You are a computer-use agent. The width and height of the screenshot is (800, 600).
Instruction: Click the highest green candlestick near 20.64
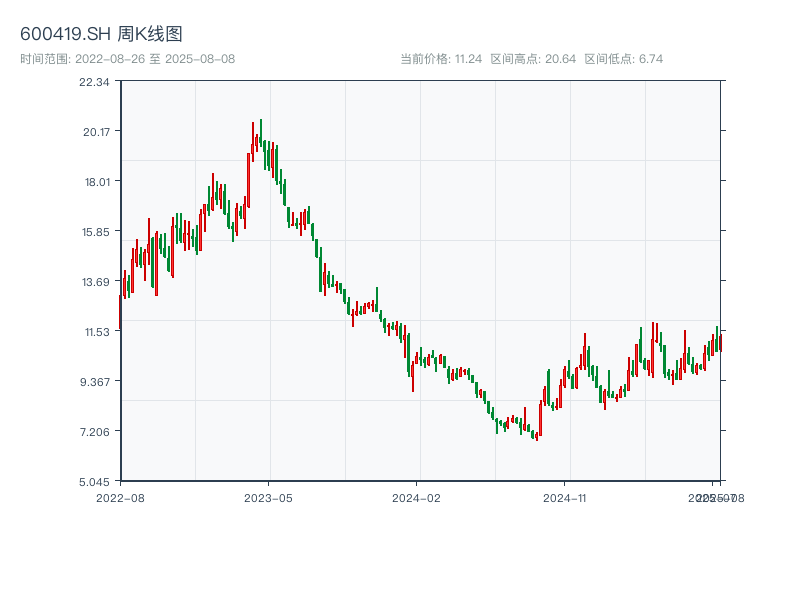[261, 133]
